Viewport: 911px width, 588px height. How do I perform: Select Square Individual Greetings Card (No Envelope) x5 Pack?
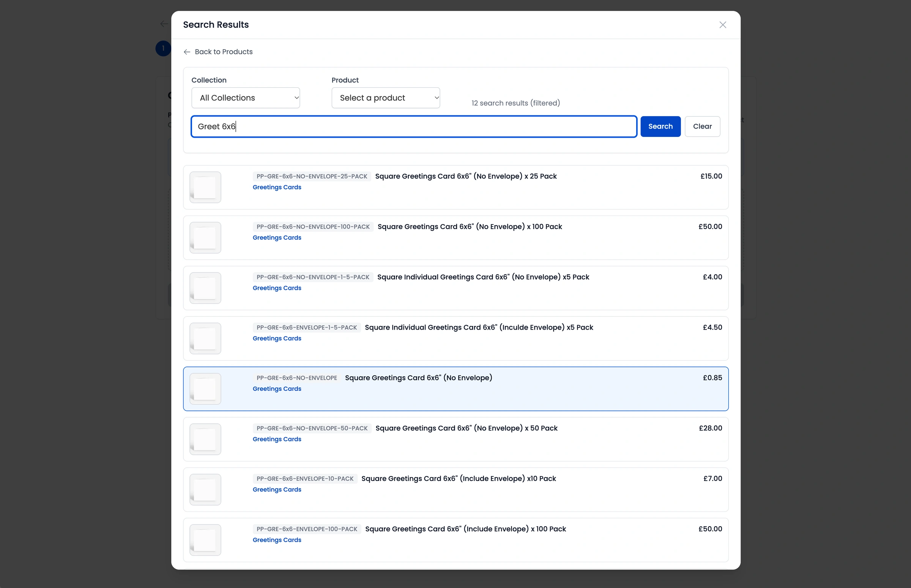click(483, 277)
